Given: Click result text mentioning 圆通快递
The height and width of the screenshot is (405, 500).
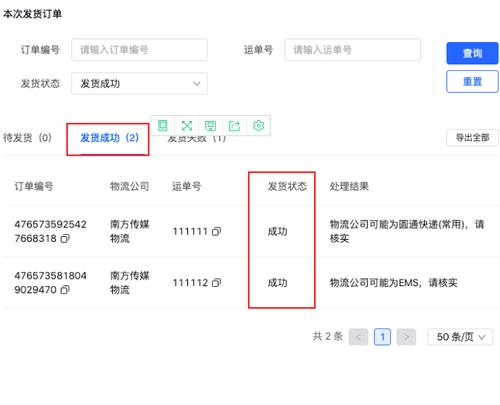Looking at the screenshot, I should tap(407, 231).
